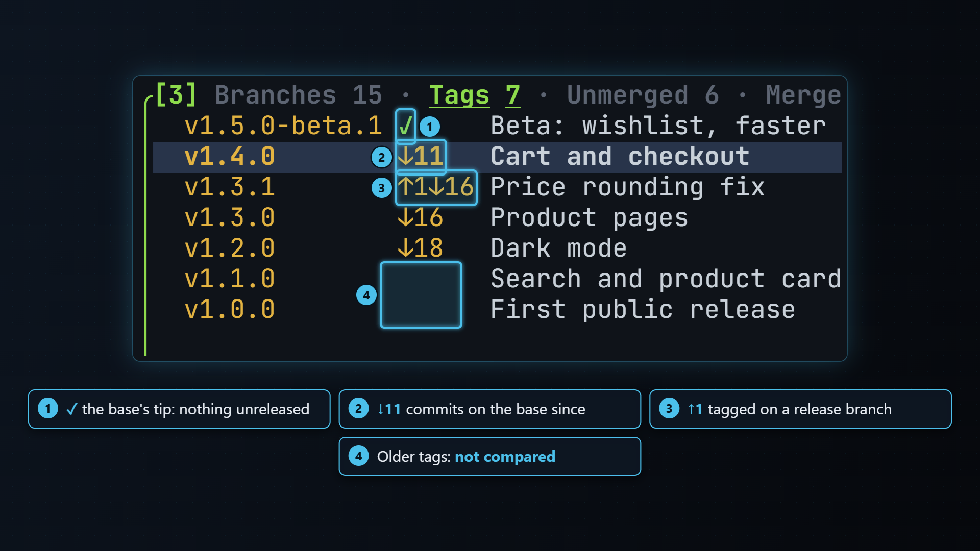Click the 'First public release' description

pyautogui.click(x=643, y=310)
